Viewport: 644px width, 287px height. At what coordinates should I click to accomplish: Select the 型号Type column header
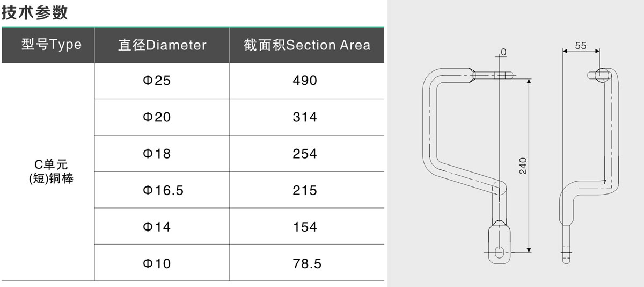click(x=52, y=45)
